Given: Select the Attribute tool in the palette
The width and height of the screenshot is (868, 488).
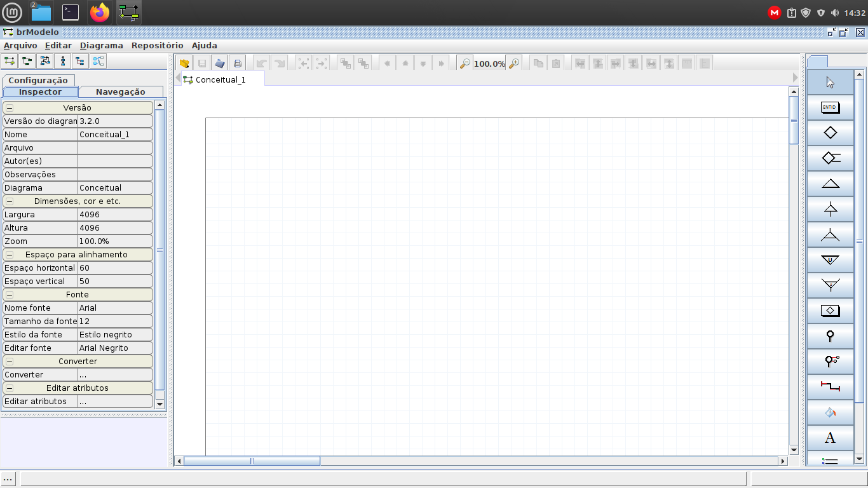Looking at the screenshot, I should click(x=830, y=336).
